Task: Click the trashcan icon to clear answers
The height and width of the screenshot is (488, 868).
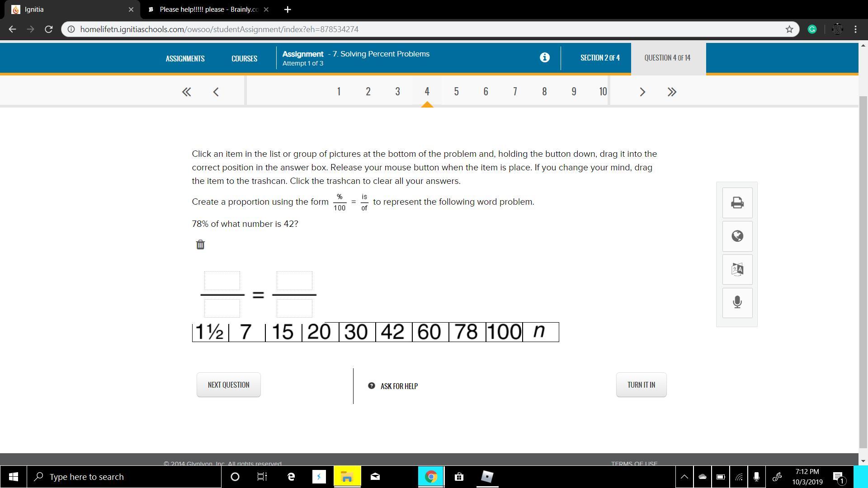Action: point(200,244)
